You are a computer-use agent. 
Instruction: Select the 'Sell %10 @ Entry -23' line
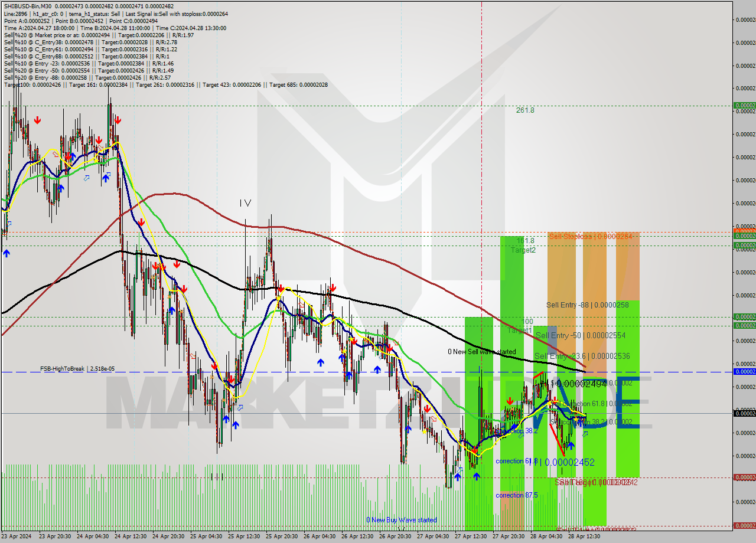tap(89, 63)
